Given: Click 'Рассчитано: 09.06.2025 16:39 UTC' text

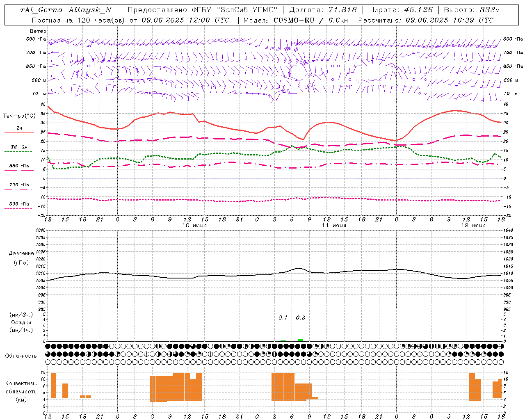Looking at the screenshot, I should (426, 20).
